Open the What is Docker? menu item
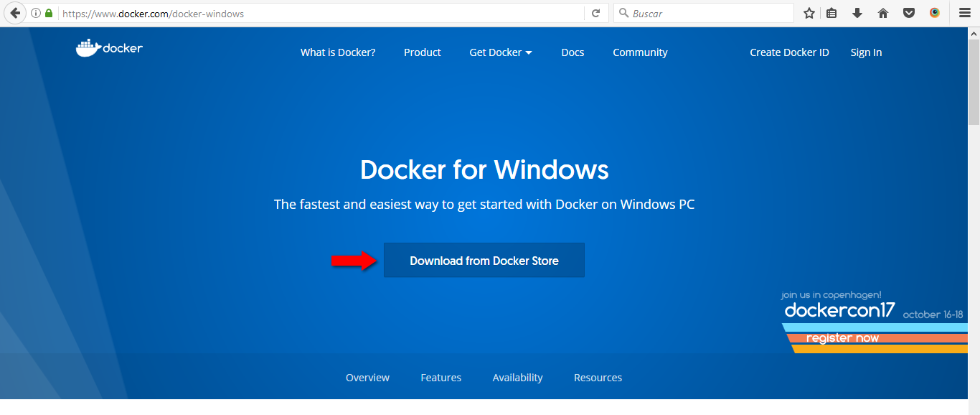 [338, 52]
